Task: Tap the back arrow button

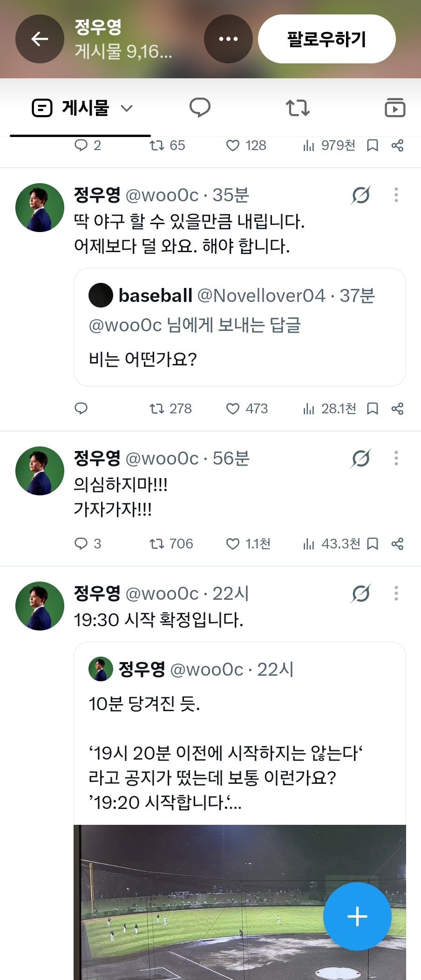Action: point(40,39)
